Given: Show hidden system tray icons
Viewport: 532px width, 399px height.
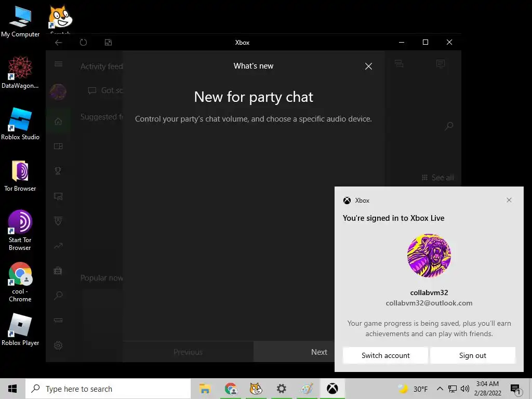Looking at the screenshot, I should click(x=440, y=389).
